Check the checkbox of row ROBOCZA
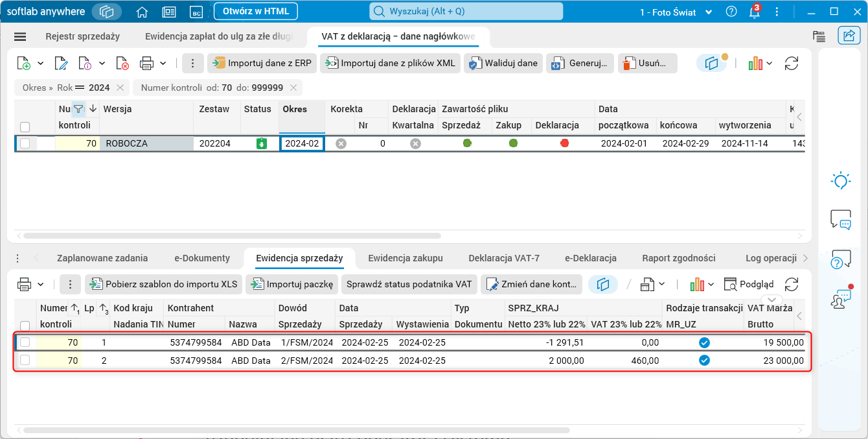Image resolution: width=868 pixels, height=439 pixels. (25, 143)
